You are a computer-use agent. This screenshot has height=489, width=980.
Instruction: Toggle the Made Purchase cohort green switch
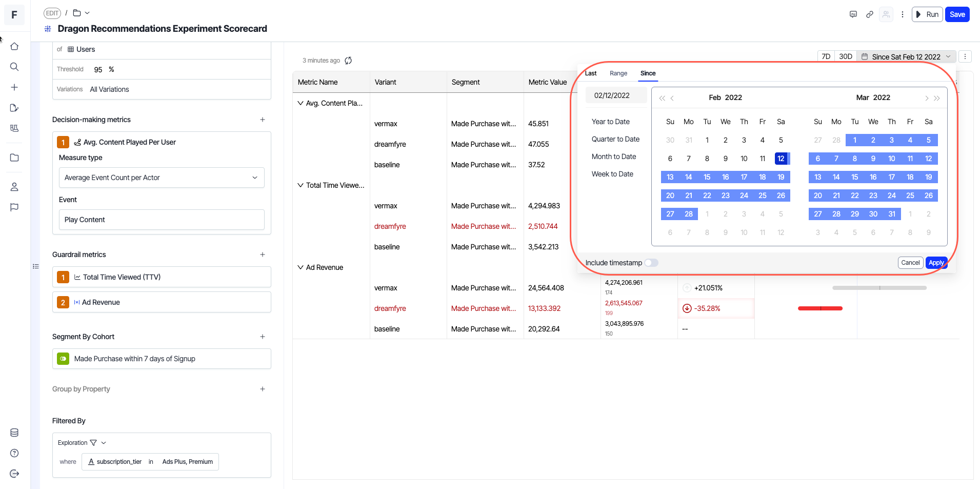tap(63, 359)
